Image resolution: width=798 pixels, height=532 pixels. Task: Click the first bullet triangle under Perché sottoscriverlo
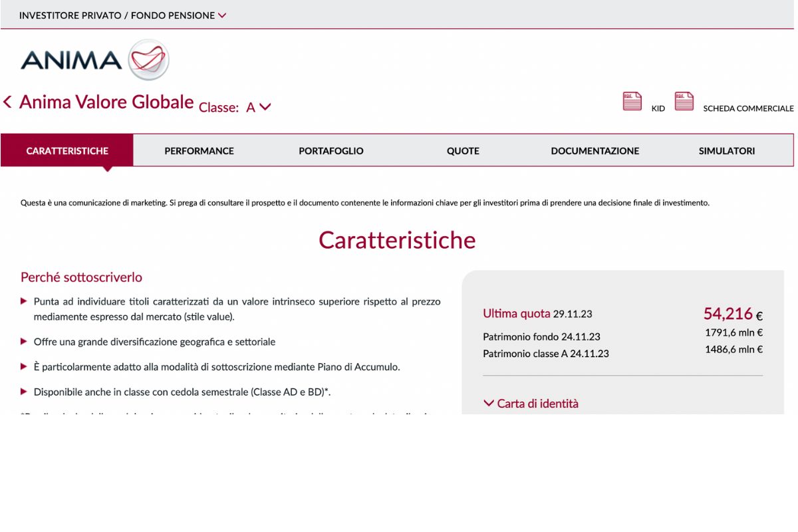[x=25, y=301]
